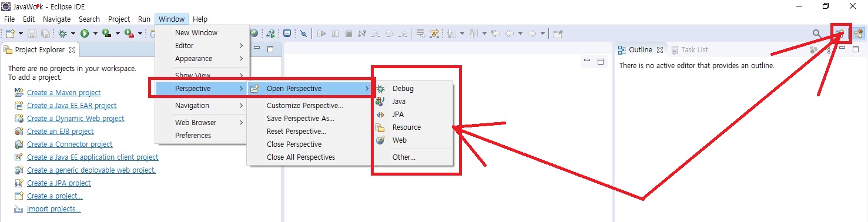Click the Debug bug toolbar icon
The width and height of the screenshot is (868, 222).
pos(62,33)
